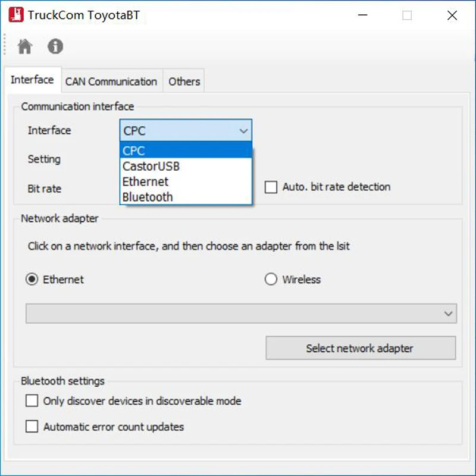
Task: Maximize the TruckCom window
Action: point(407,16)
